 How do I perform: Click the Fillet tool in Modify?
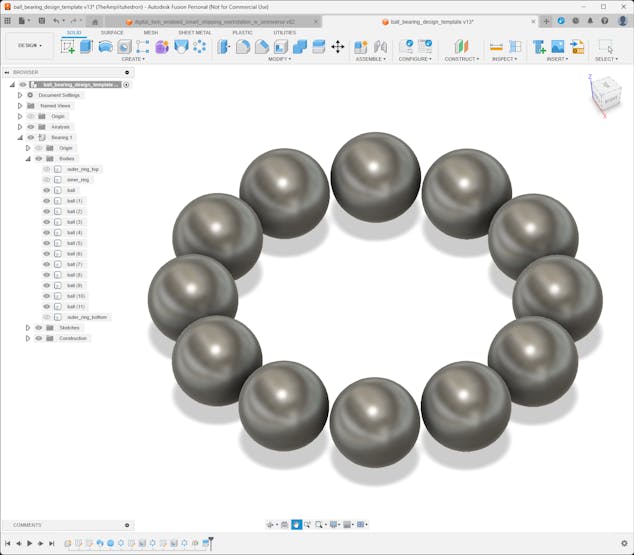click(243, 46)
